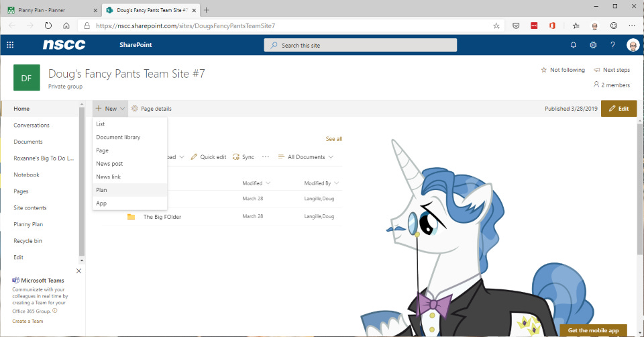Choose Plan from the New menu
Screen dimensions: 644x337
[129, 190]
